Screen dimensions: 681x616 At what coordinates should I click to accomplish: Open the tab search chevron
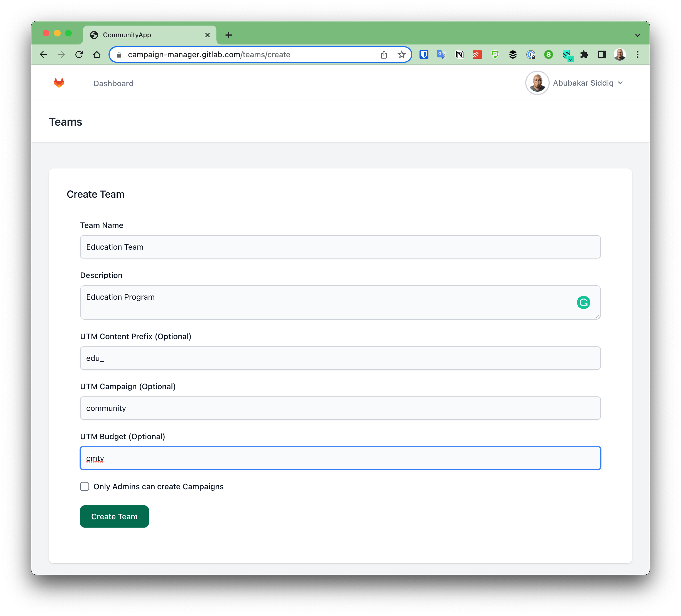pos(637,35)
